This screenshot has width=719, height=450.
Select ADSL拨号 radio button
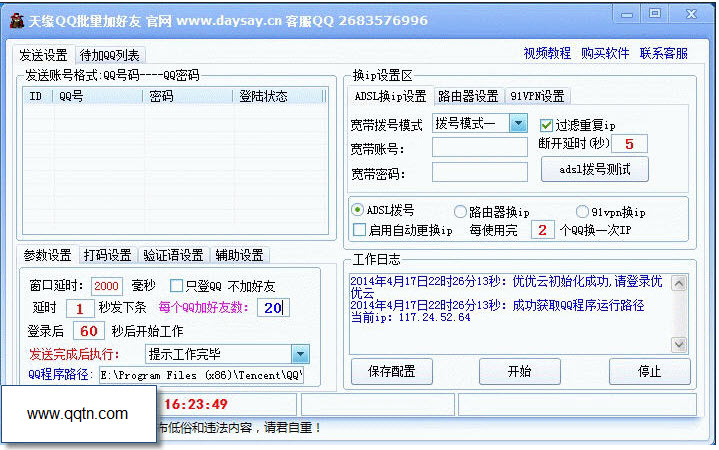point(357,210)
